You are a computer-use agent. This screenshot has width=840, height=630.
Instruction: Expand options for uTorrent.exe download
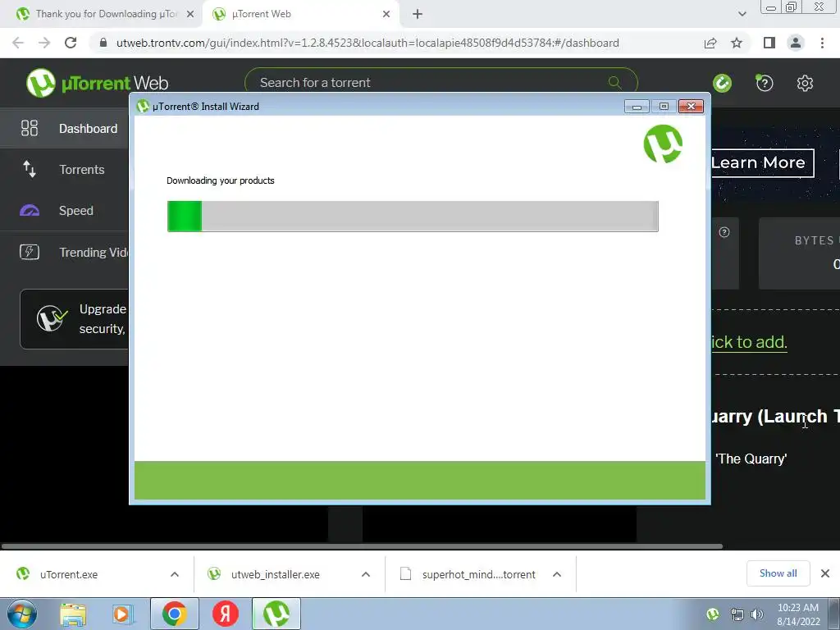click(x=175, y=574)
